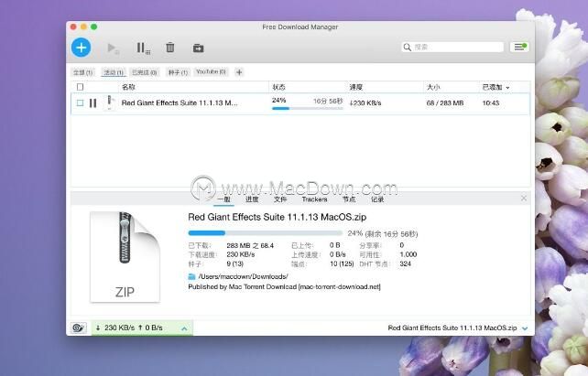Screen dimensions: 588x376
Task: Click the '16分 56秒' remaining time in row
Action: tap(328, 102)
